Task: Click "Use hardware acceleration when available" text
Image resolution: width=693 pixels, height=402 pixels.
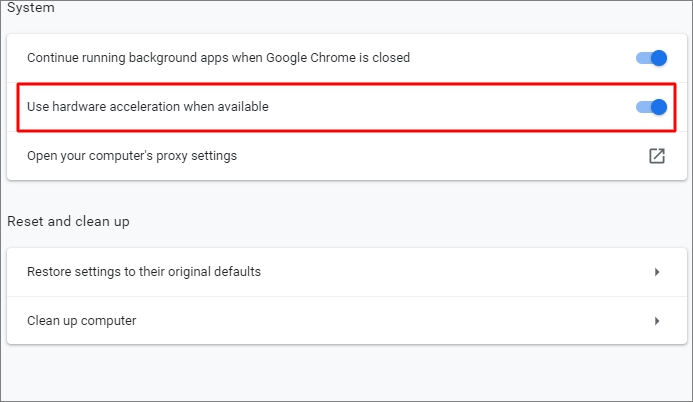Action: [148, 107]
